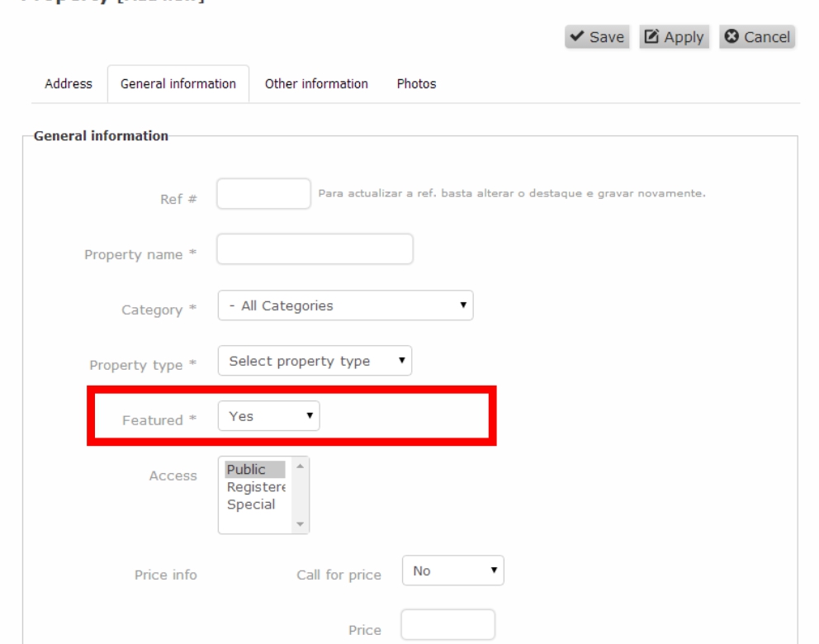Click the Save button
Screen dimensions: 819x644
coord(597,37)
